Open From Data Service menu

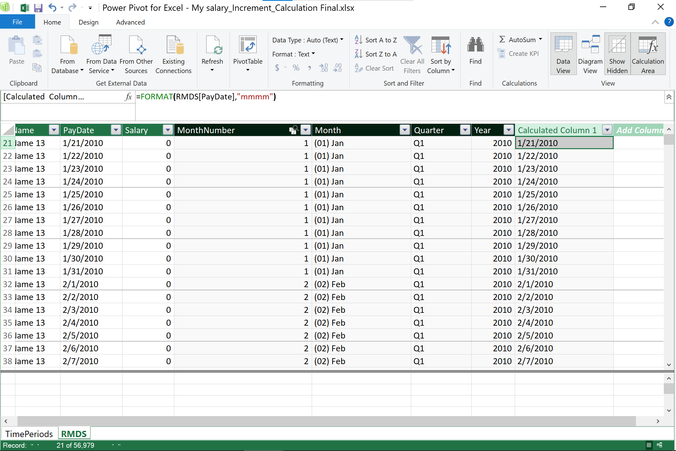coord(101,54)
